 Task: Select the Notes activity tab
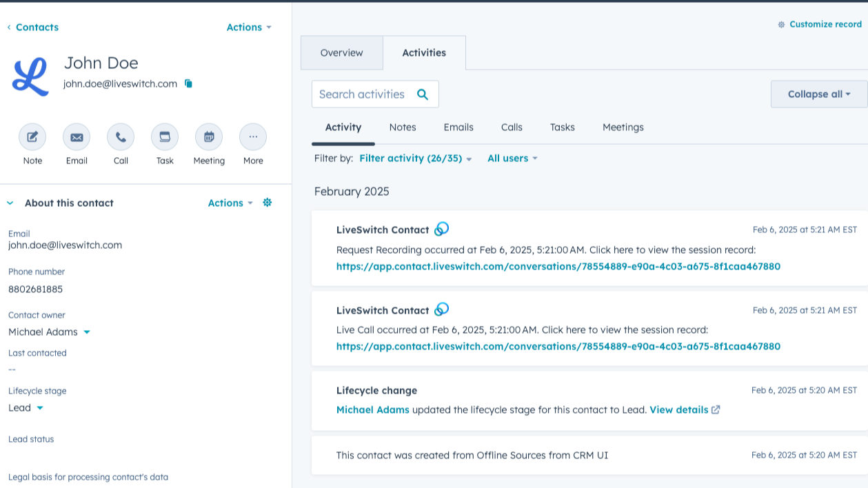403,128
